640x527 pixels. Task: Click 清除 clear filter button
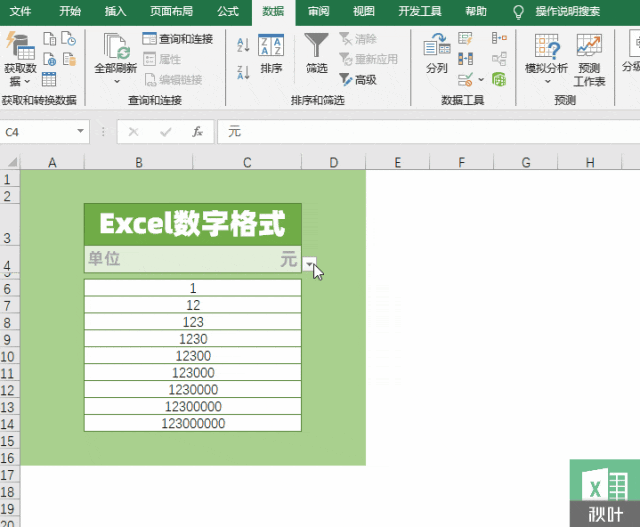(x=358, y=39)
